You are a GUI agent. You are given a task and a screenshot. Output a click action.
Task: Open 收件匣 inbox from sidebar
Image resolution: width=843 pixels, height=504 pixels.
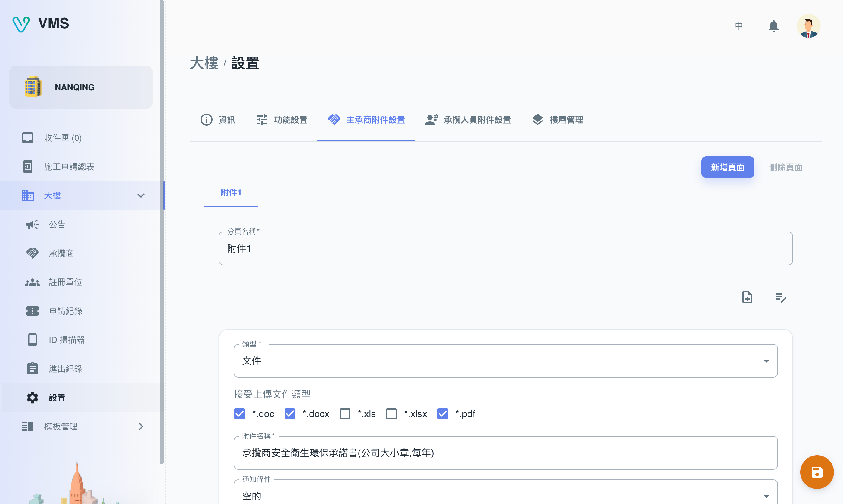pyautogui.click(x=63, y=138)
